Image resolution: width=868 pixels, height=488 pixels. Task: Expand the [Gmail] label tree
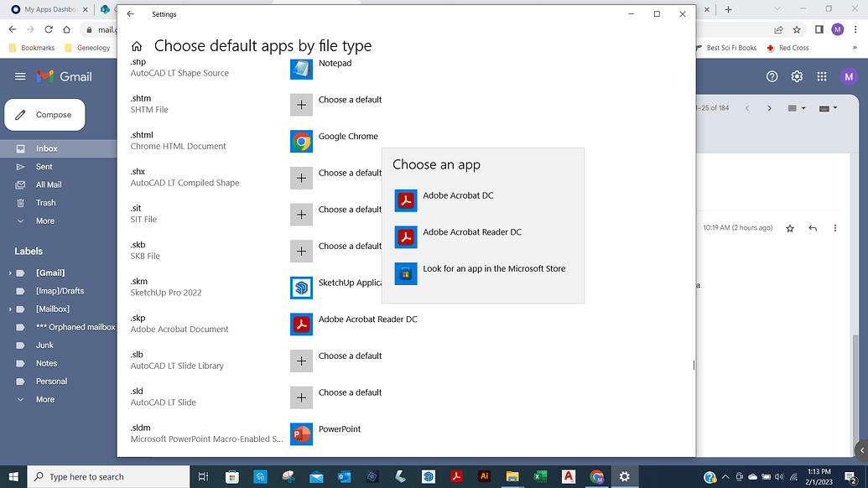[10, 273]
